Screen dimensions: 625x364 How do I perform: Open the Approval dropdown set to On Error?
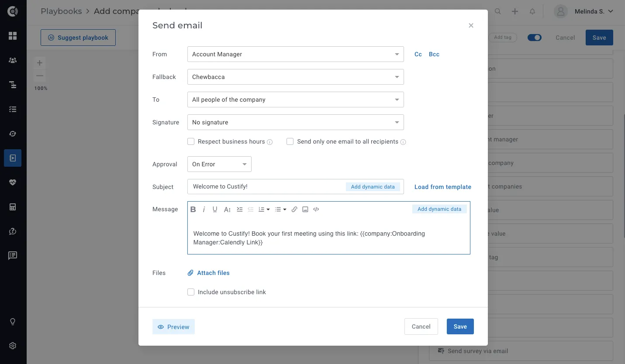coord(219,164)
